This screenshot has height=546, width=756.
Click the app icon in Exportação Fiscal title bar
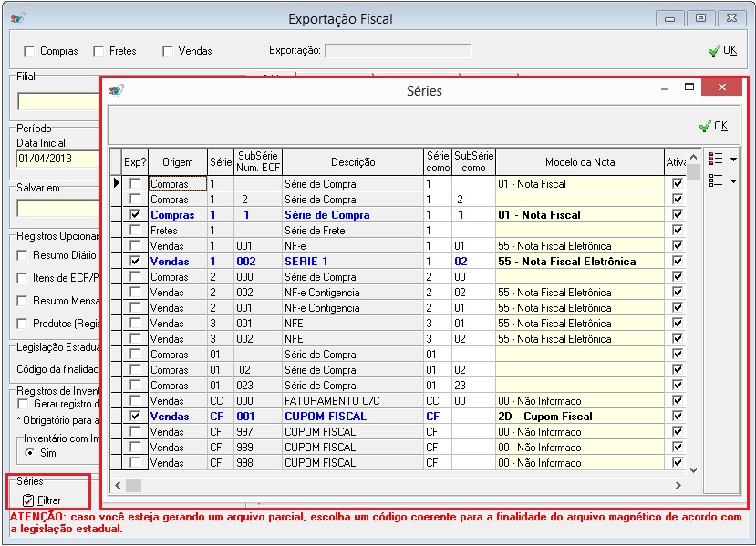click(x=18, y=19)
